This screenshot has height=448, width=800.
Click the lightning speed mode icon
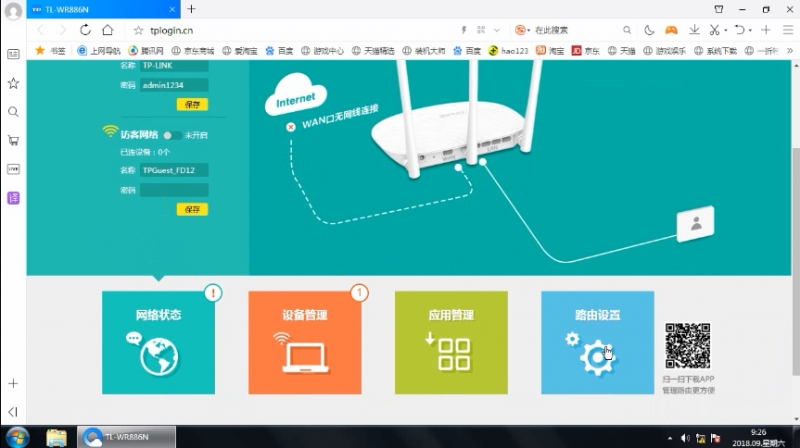point(464,30)
